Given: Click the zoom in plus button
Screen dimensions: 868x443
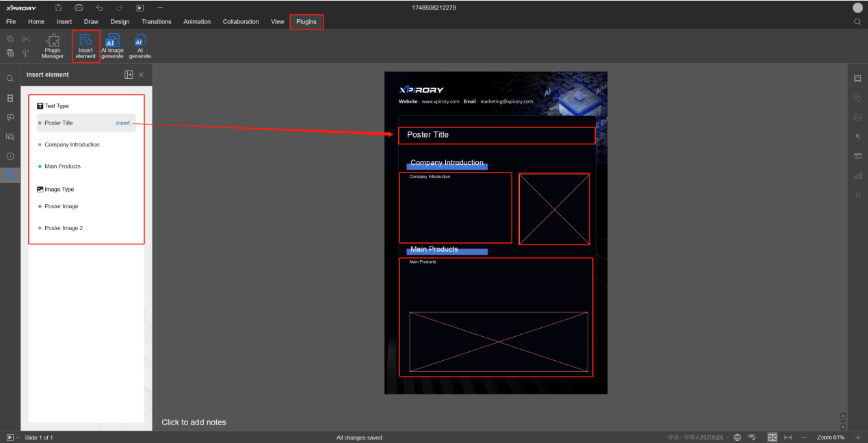Looking at the screenshot, I should [858, 437].
